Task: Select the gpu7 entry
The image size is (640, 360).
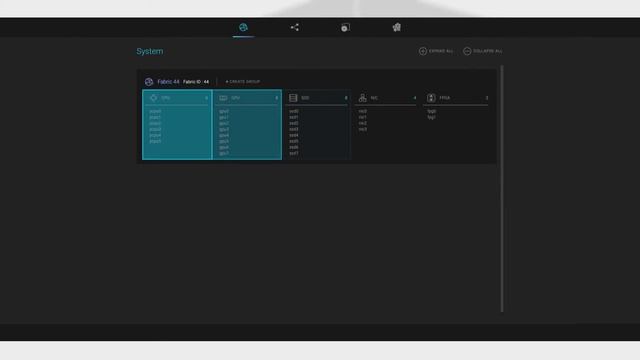Action: pyautogui.click(x=224, y=153)
